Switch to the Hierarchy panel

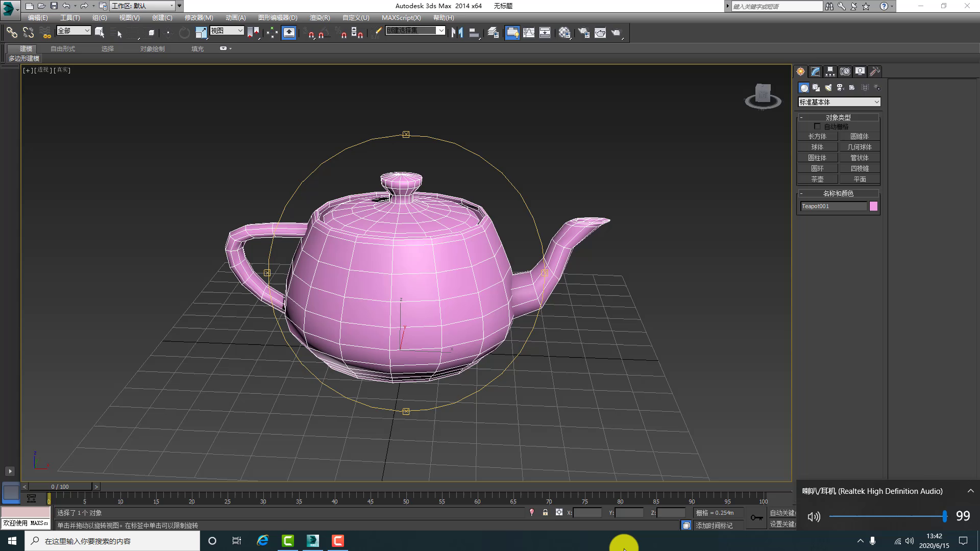tap(830, 71)
